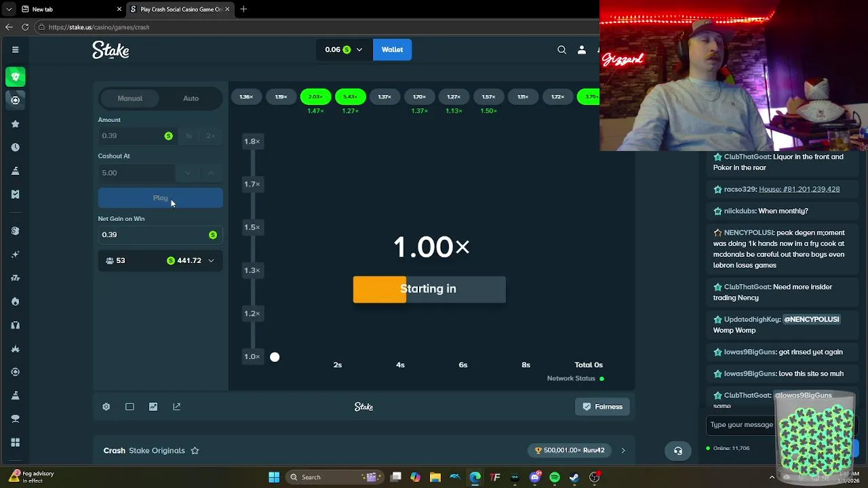Click the search magnifier in Stake header
Screen dimensions: 868x488
(561, 49)
